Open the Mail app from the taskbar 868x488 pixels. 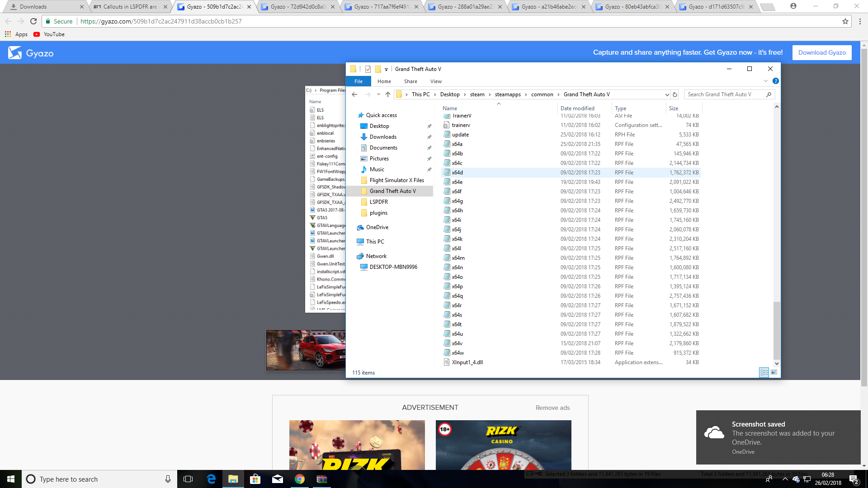(278, 479)
